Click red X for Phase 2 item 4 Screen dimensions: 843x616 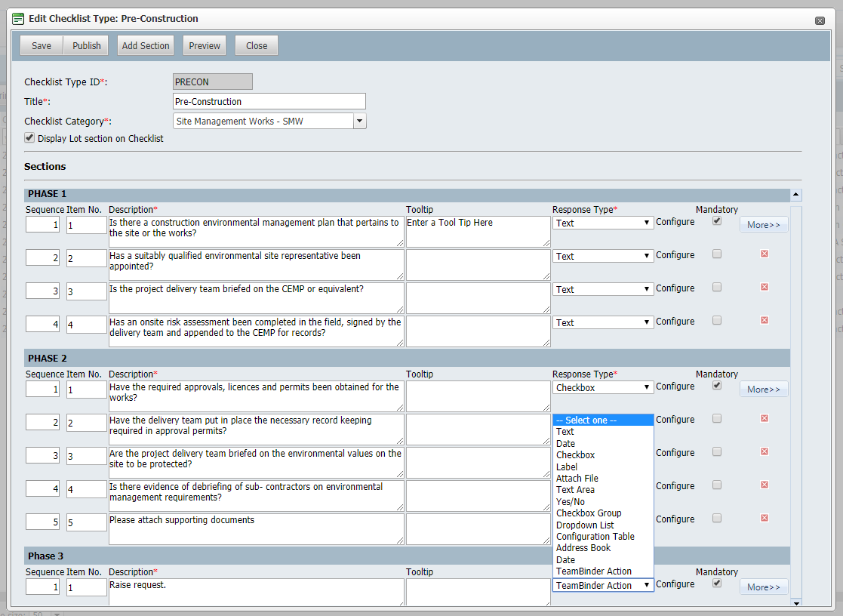764,485
